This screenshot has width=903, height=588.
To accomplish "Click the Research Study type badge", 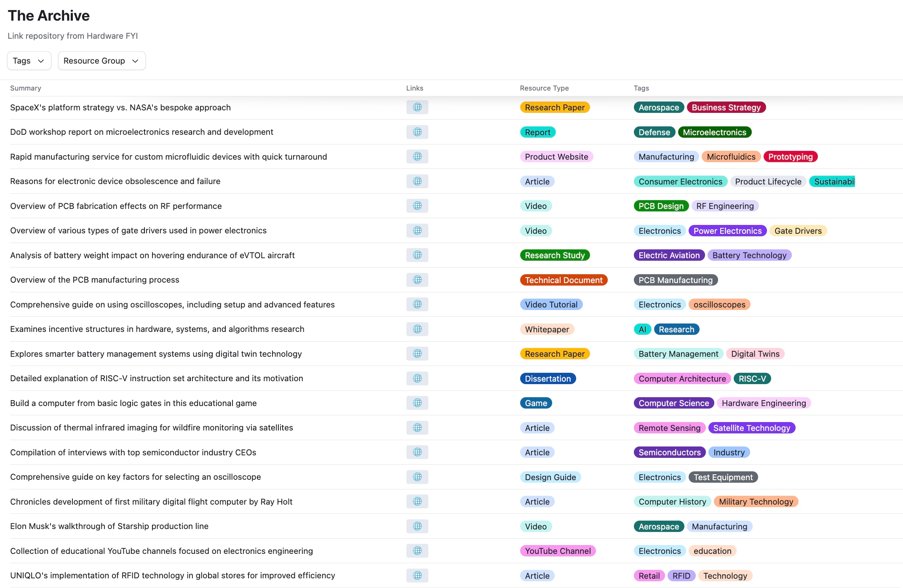I will pyautogui.click(x=555, y=255).
